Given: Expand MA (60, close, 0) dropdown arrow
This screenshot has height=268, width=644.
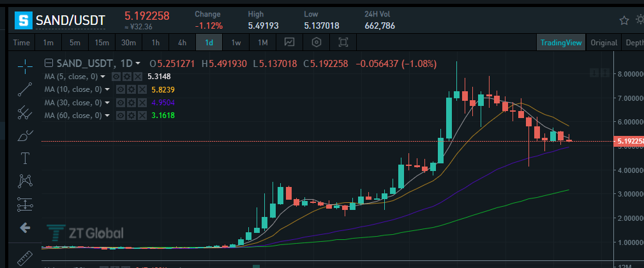Looking at the screenshot, I should [107, 115].
